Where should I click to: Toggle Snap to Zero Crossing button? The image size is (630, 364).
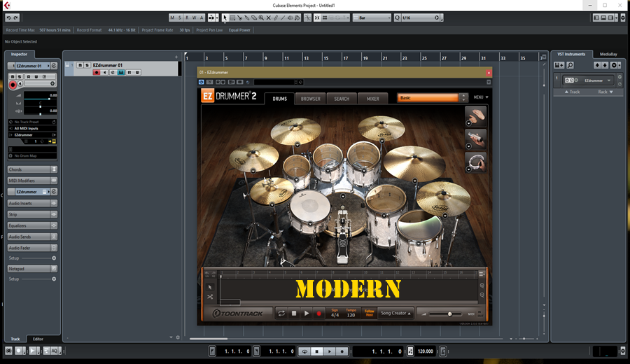[307, 17]
